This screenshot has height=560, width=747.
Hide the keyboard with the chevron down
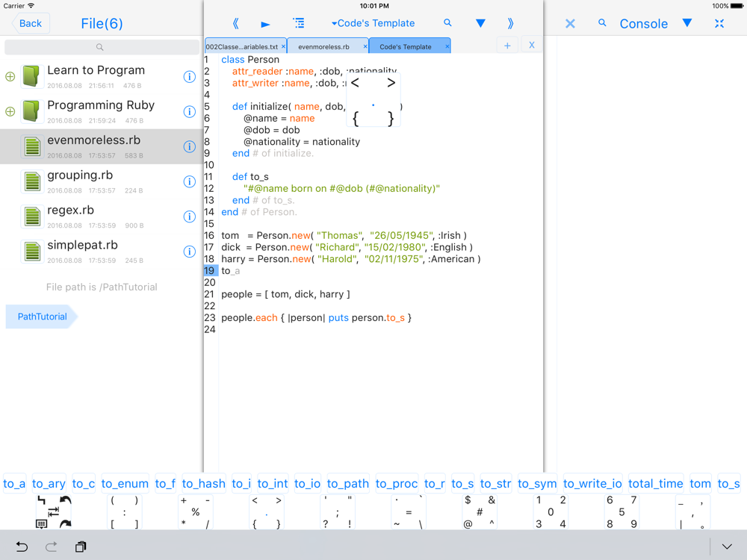[x=727, y=547]
